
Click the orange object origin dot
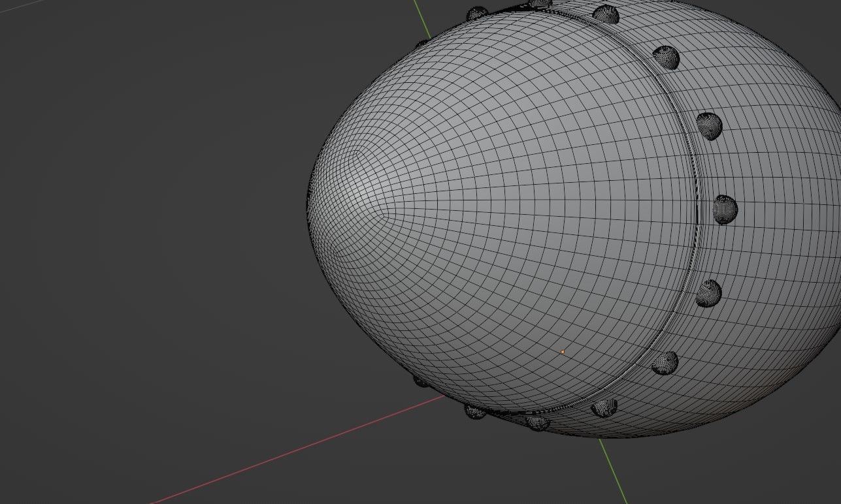tap(562, 352)
